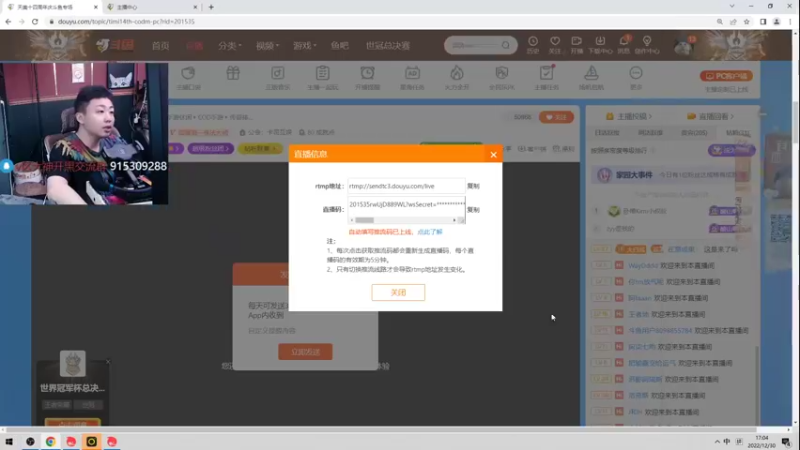Open the flame toolbar icon

pos(457,78)
